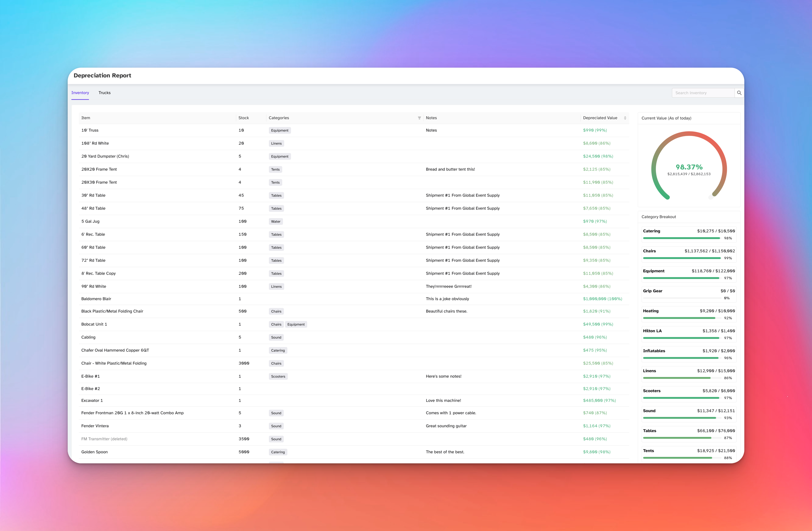Click the Chairs progress bar in Category Breakout
Image resolution: width=812 pixels, height=531 pixels.
tap(681, 258)
